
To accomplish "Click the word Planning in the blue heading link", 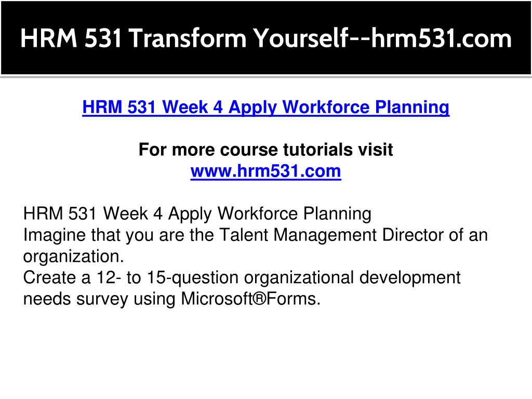I will (412, 107).
